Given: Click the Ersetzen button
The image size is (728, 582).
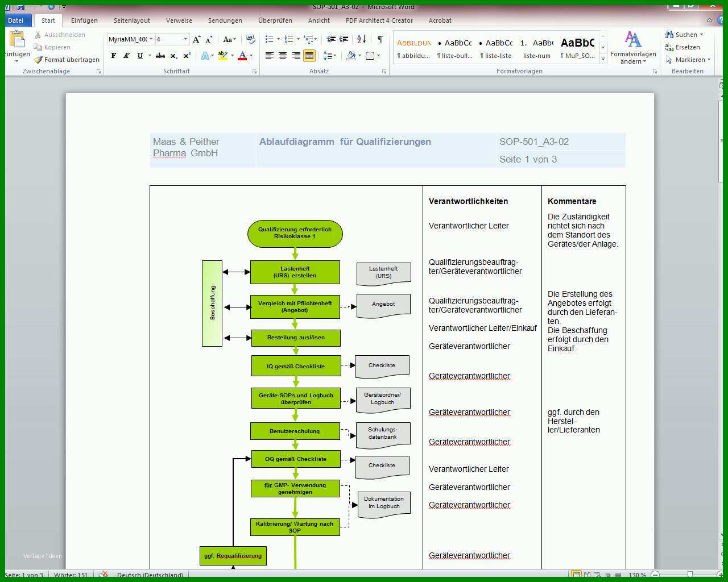Looking at the screenshot, I should (x=683, y=47).
